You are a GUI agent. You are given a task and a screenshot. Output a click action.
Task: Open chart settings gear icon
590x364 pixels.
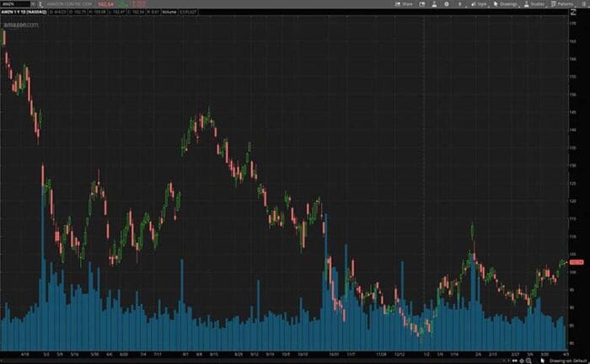click(446, 3)
